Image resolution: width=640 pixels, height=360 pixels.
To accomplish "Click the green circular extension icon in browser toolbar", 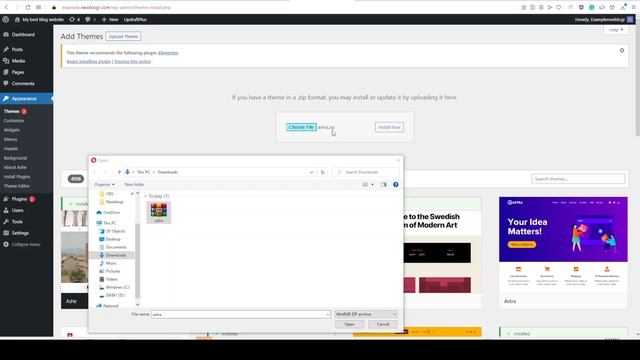I will click(591, 7).
